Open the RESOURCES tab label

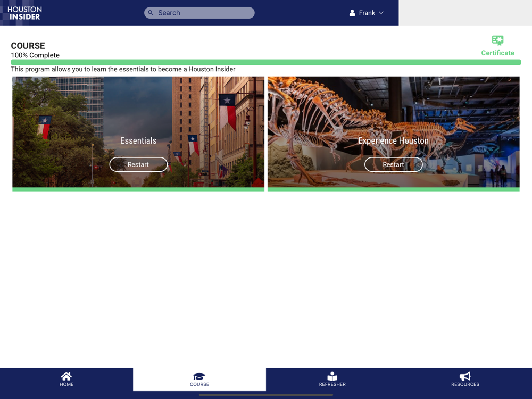click(465, 384)
